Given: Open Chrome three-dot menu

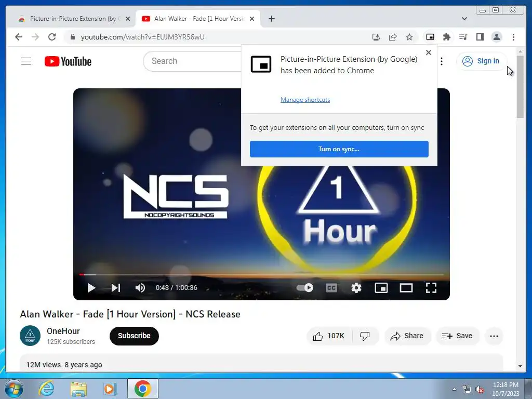Looking at the screenshot, I should pos(513,37).
